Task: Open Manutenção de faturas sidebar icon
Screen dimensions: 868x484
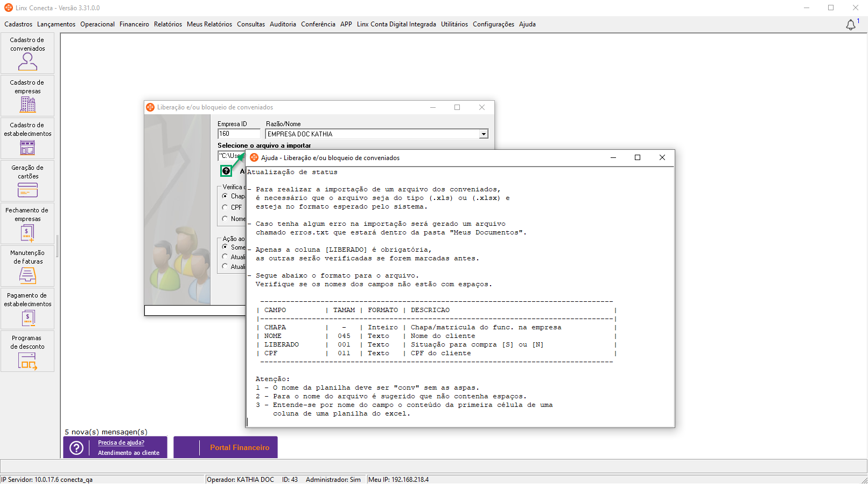Action: 27,266
